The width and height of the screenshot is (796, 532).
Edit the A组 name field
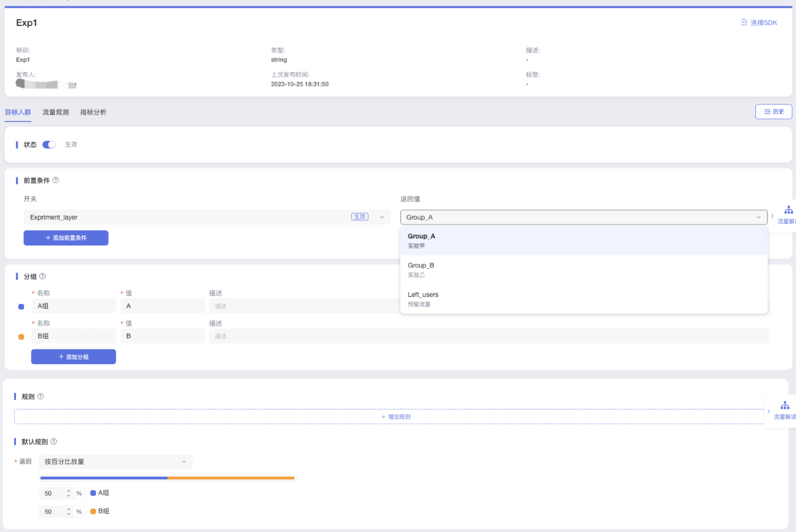74,306
